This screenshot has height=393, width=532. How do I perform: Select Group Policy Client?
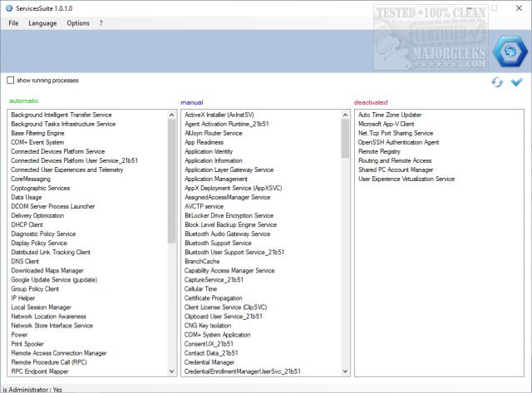click(x=35, y=289)
